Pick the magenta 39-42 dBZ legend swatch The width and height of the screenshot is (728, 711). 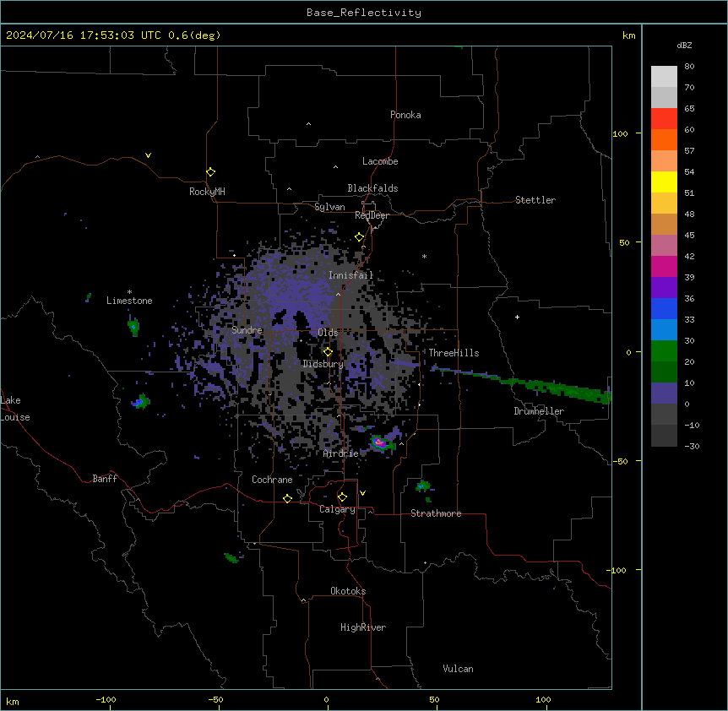[x=664, y=266]
